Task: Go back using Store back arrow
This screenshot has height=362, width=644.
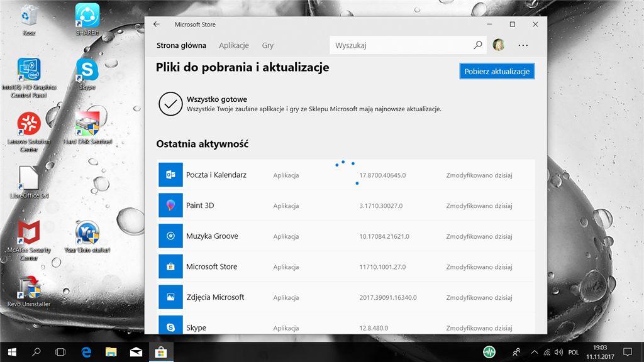Action: tap(157, 25)
